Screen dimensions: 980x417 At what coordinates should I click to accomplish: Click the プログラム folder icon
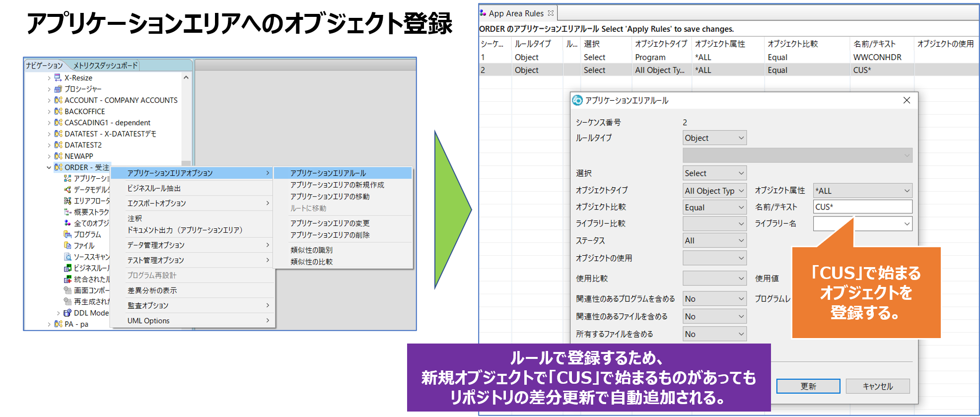(68, 234)
